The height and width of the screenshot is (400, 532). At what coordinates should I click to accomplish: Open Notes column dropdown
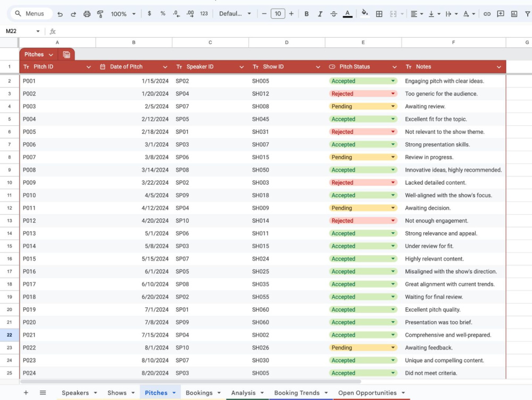499,67
